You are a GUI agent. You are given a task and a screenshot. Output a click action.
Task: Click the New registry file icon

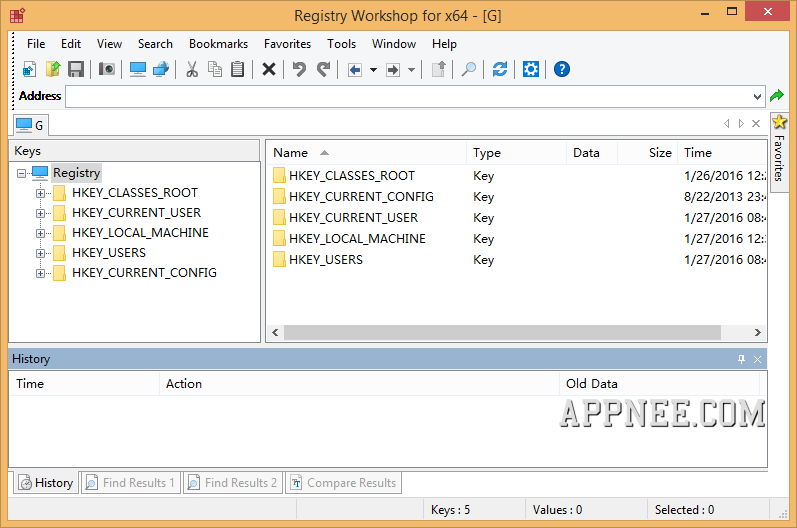click(29, 69)
